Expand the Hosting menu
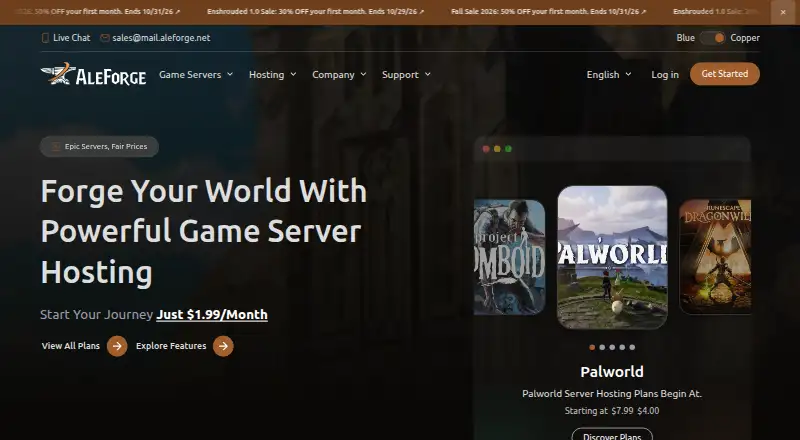The image size is (800, 440). [x=272, y=75]
